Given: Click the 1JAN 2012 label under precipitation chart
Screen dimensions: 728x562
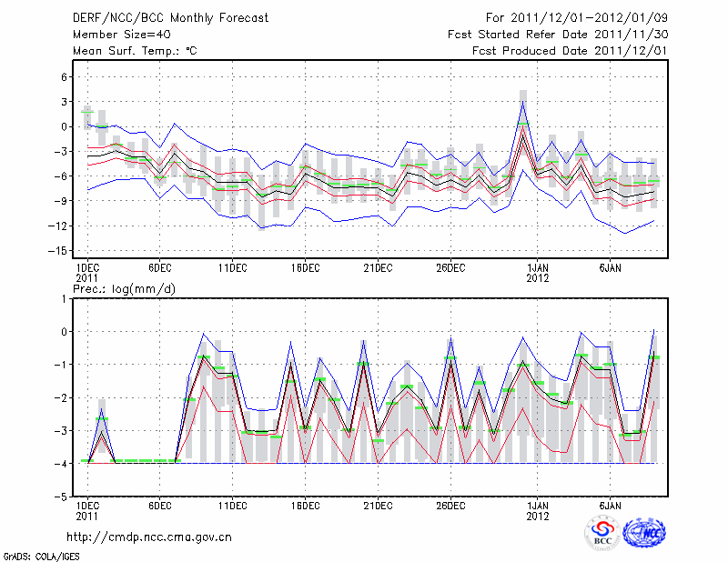Looking at the screenshot, I should click(x=539, y=510).
